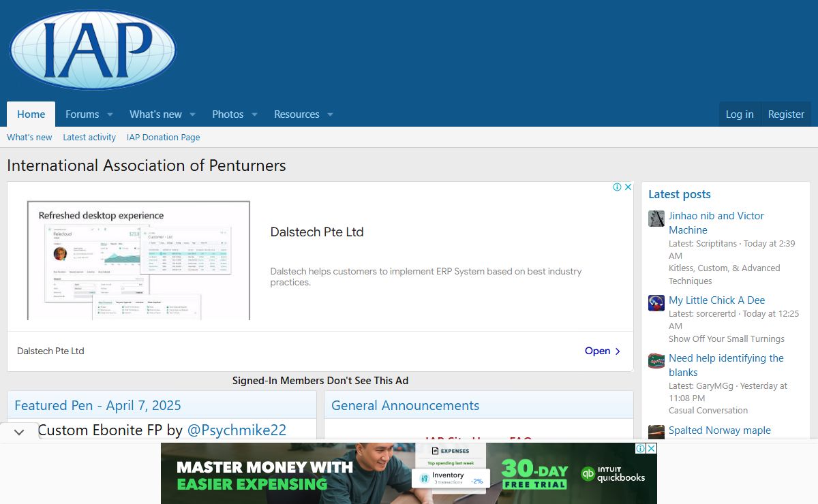This screenshot has width=818, height=504.
Task: Open the Dalstech ad screenshot thumbnail
Action: [x=138, y=260]
